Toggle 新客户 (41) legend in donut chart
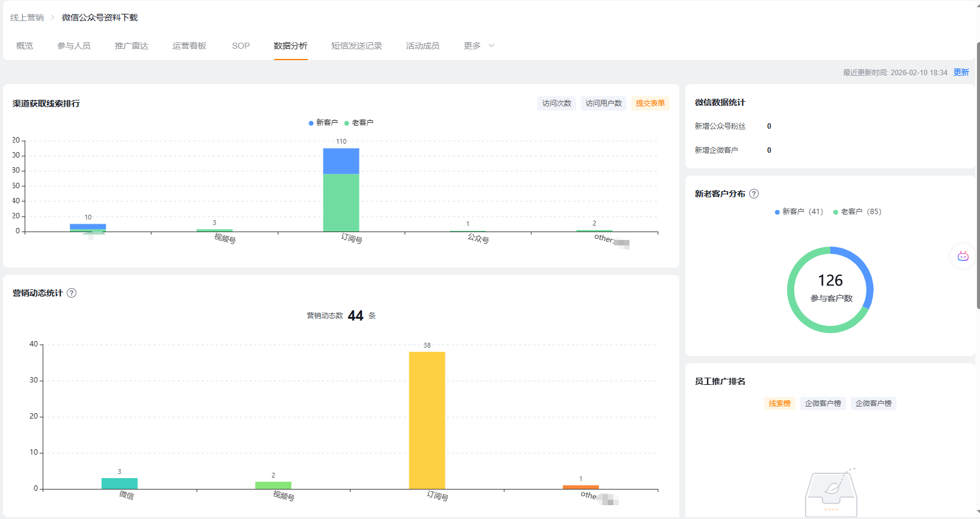The height and width of the screenshot is (519, 980). point(799,212)
